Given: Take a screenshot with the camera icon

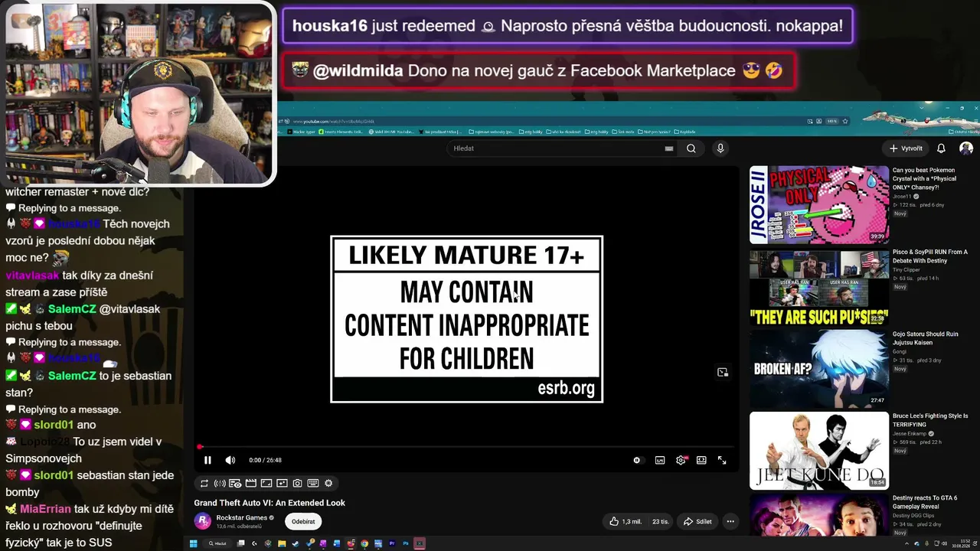Looking at the screenshot, I should (x=297, y=483).
